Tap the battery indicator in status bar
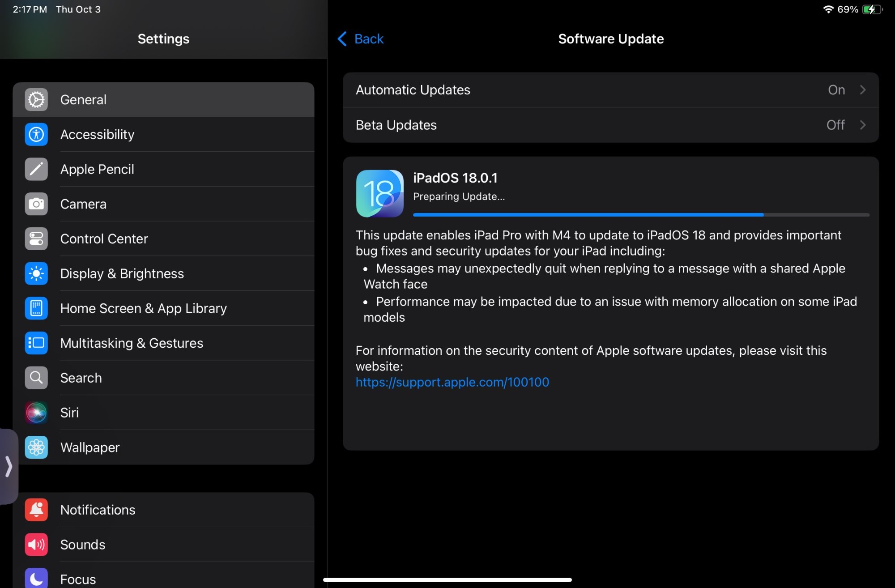The height and width of the screenshot is (588, 895). 872,9
